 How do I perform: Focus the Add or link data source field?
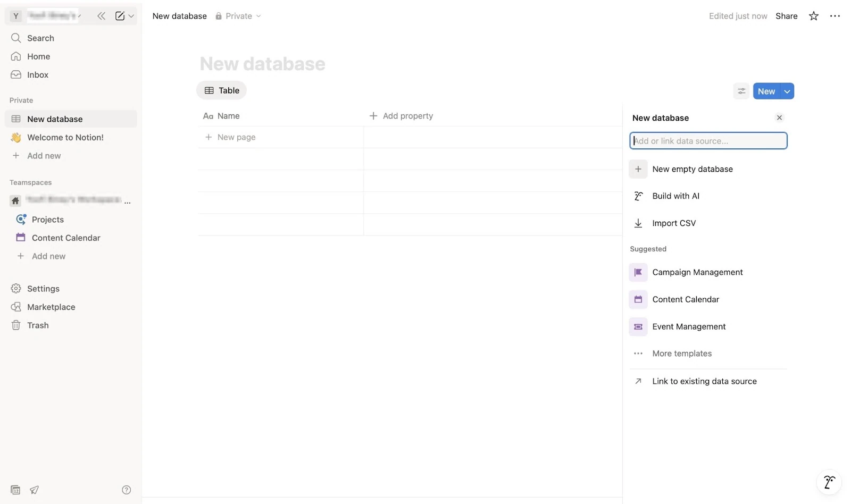click(x=708, y=141)
